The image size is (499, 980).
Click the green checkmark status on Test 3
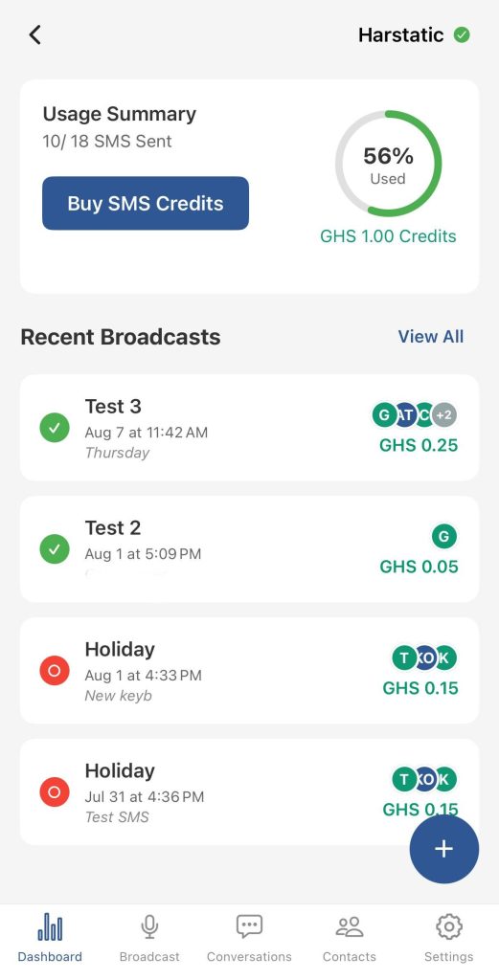(55, 428)
